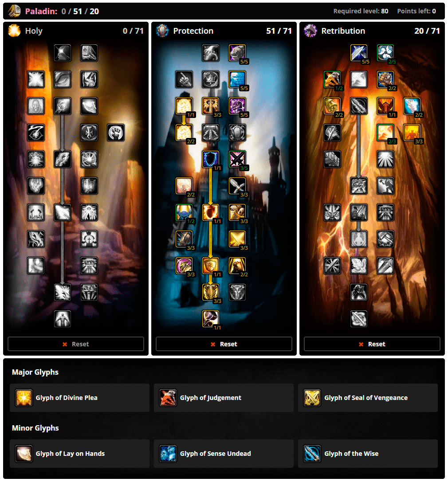
Task: Select the Ardent Defender talent in Protection
Action: pos(237,212)
